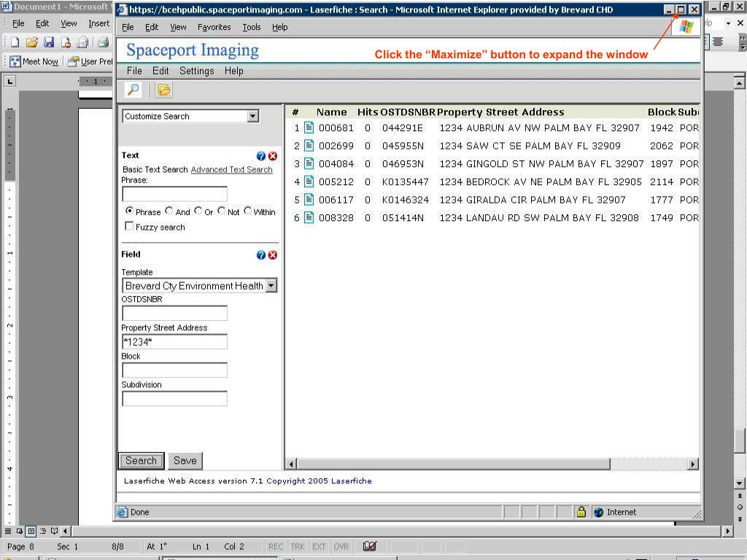Click the Property Street Address field with *1234*
Screen dimensions: 747x560
coord(174,341)
